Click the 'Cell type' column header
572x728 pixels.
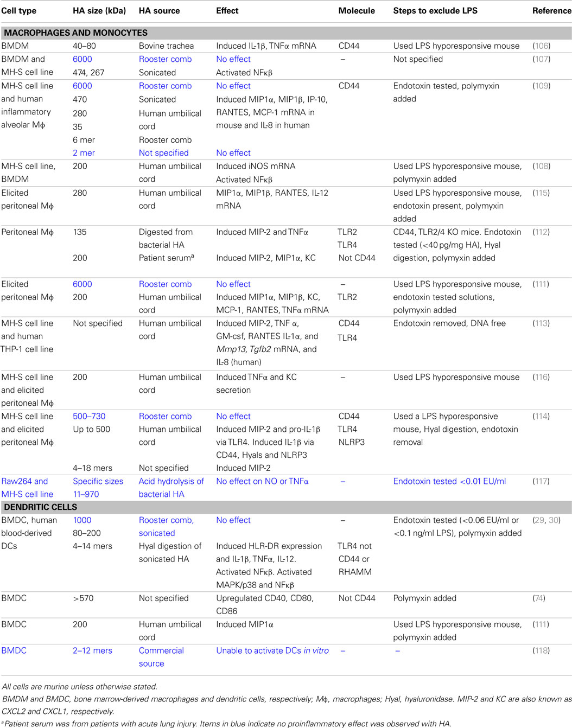tap(20, 10)
